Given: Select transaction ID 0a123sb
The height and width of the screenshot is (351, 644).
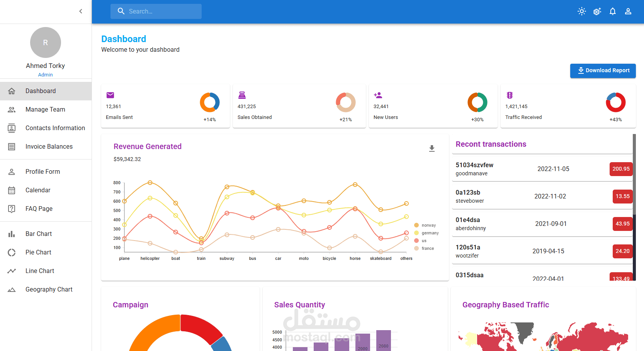Looking at the screenshot, I should click(468, 192).
